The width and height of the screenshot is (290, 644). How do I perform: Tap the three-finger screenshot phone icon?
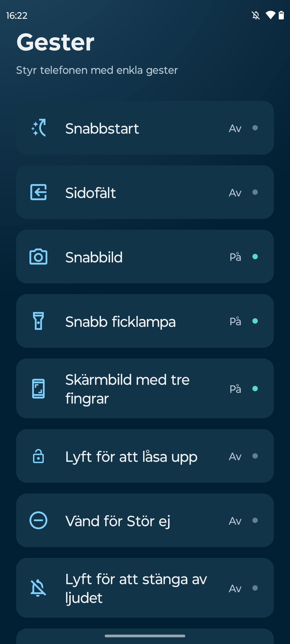(x=38, y=389)
